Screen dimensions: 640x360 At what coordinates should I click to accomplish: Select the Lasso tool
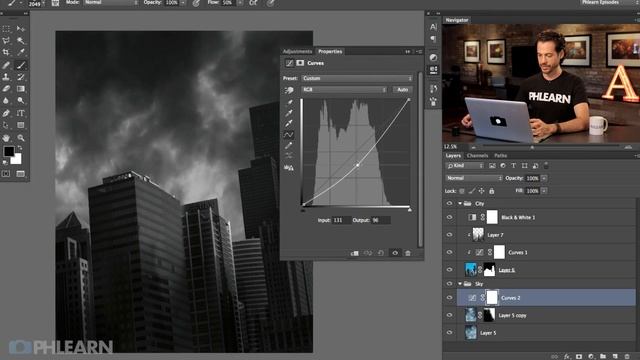tap(6, 40)
